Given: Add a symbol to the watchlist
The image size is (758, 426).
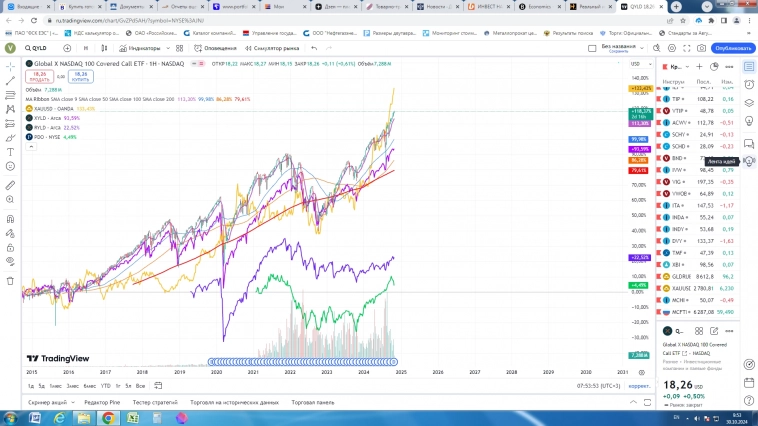Looking at the screenshot, I should coord(699,67).
